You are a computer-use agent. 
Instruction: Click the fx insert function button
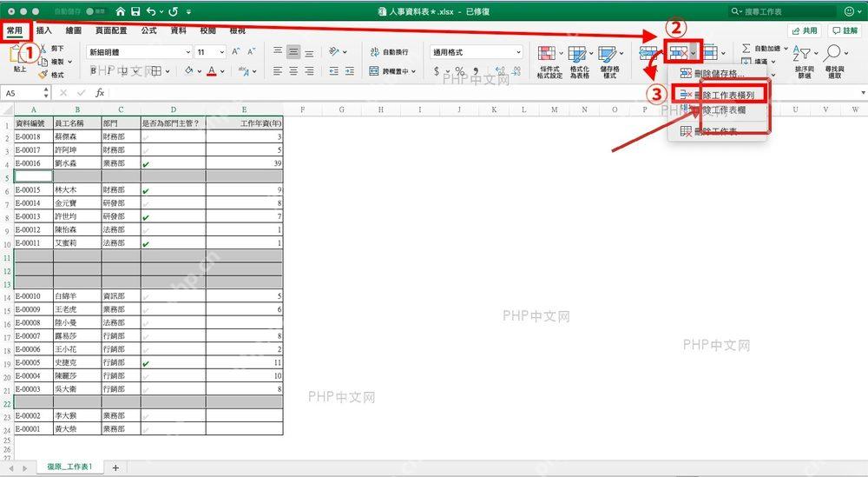(x=100, y=92)
